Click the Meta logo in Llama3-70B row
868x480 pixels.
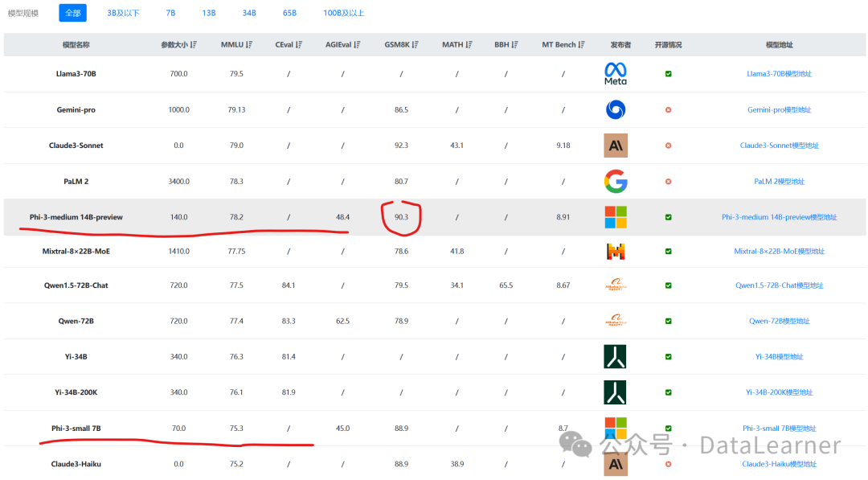point(616,73)
